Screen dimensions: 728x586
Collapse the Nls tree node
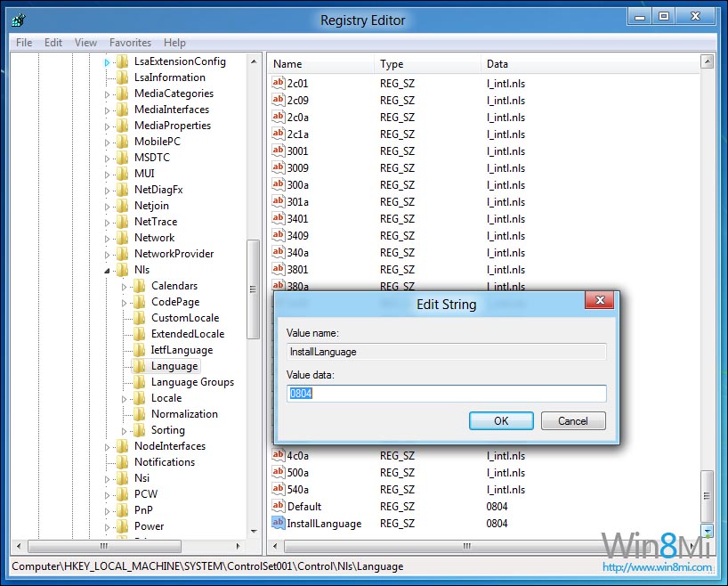pos(108,271)
